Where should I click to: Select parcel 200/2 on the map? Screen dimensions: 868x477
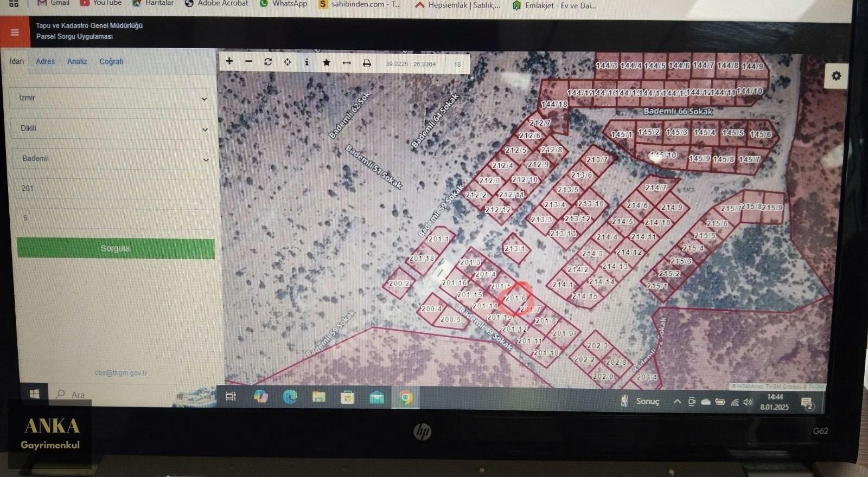[399, 283]
